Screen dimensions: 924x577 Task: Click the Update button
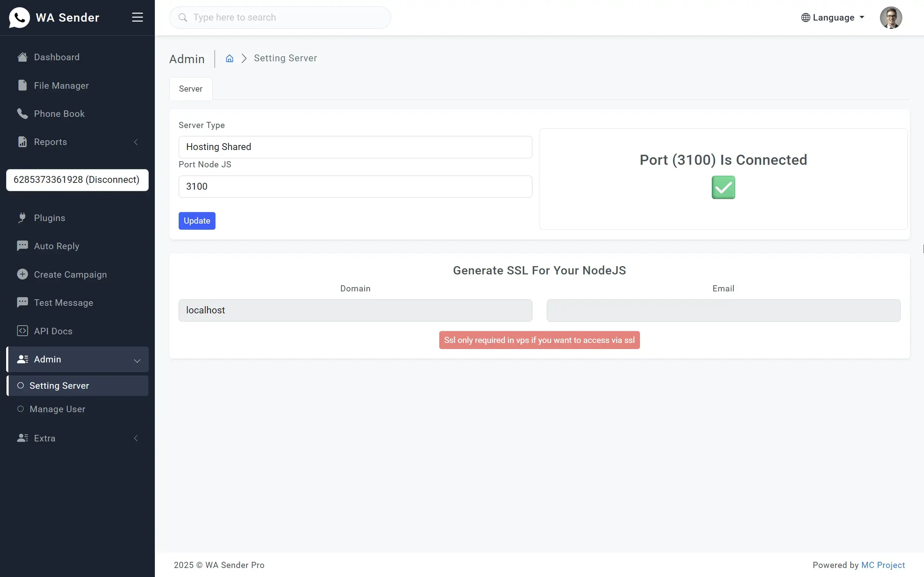click(x=197, y=221)
